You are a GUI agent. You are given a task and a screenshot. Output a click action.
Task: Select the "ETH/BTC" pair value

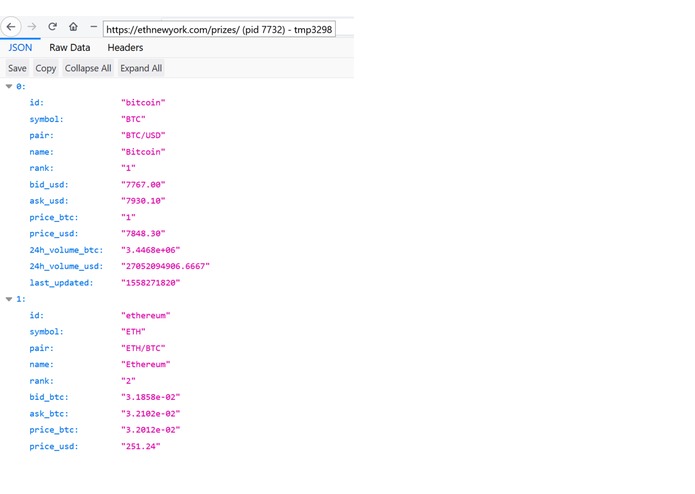[x=143, y=348]
